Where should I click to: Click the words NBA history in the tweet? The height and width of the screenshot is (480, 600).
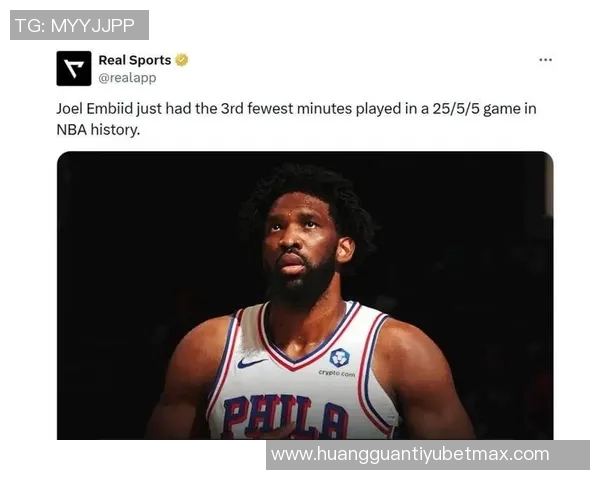98,130
